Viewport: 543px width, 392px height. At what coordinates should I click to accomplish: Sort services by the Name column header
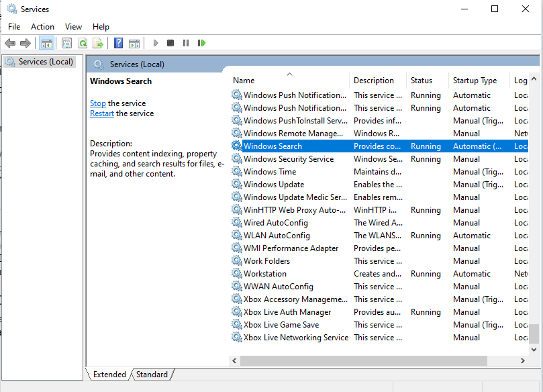coord(244,80)
